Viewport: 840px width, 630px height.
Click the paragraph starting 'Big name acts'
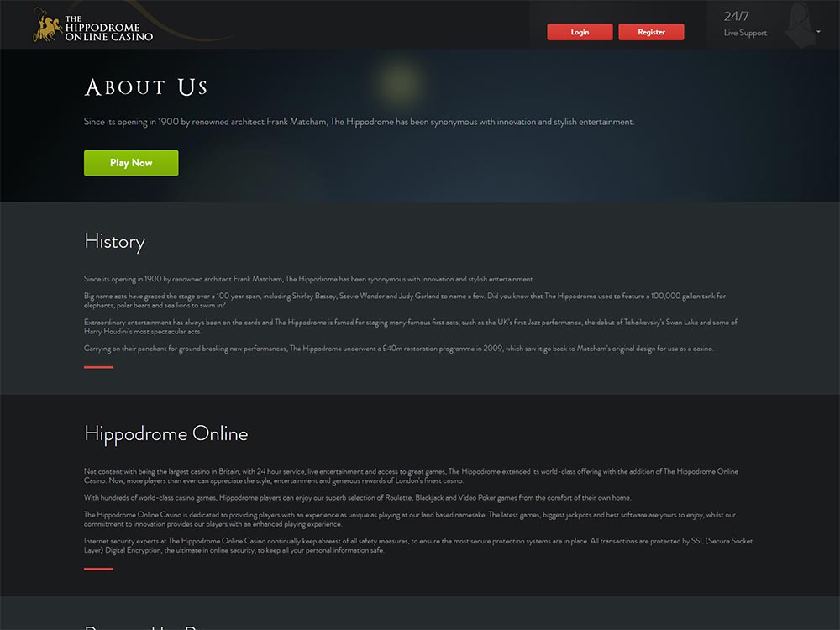point(405,301)
